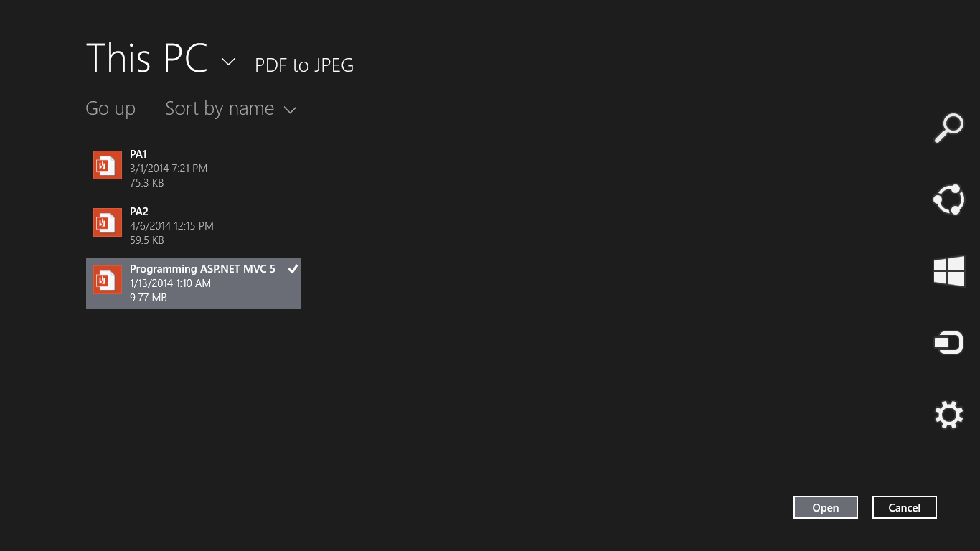The height and width of the screenshot is (551, 980).
Task: Select the PA1 file name
Action: 138,154
